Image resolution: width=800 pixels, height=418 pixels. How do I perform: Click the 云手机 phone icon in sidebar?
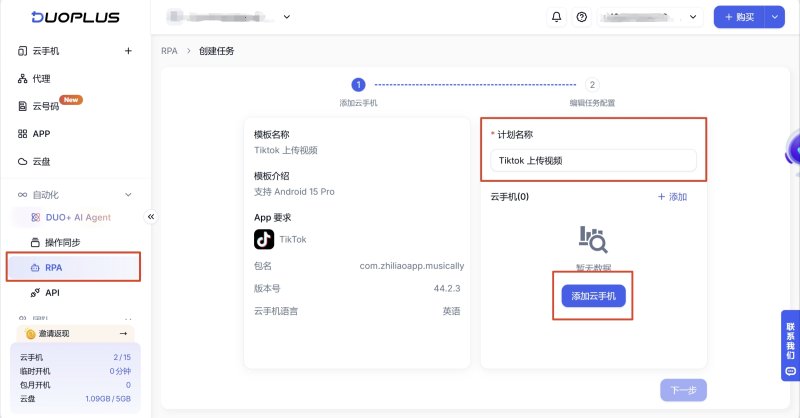(22, 51)
